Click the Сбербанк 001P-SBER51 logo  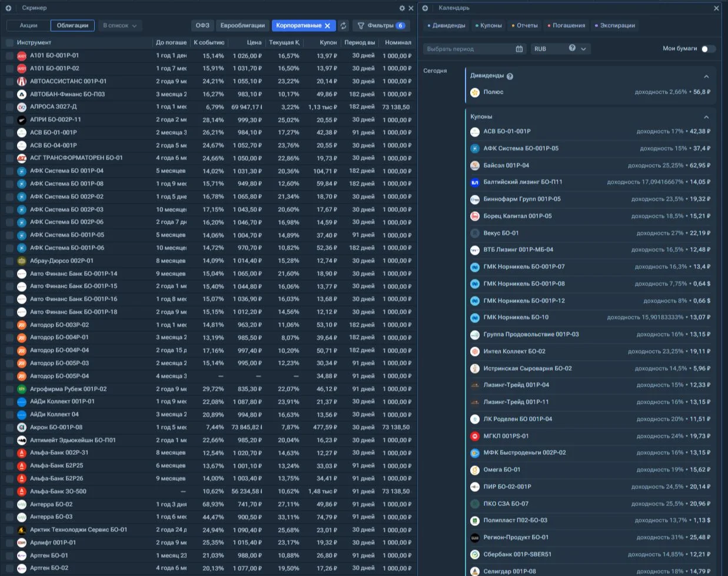475,554
